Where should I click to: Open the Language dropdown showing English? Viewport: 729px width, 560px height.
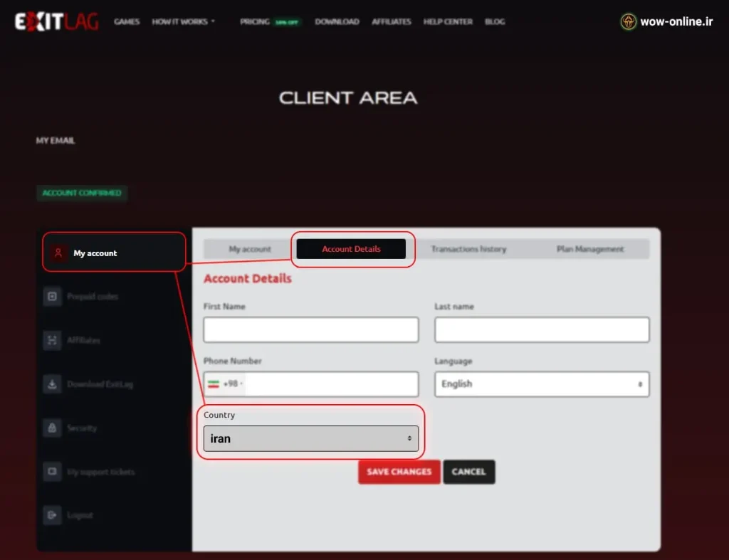[x=542, y=384]
